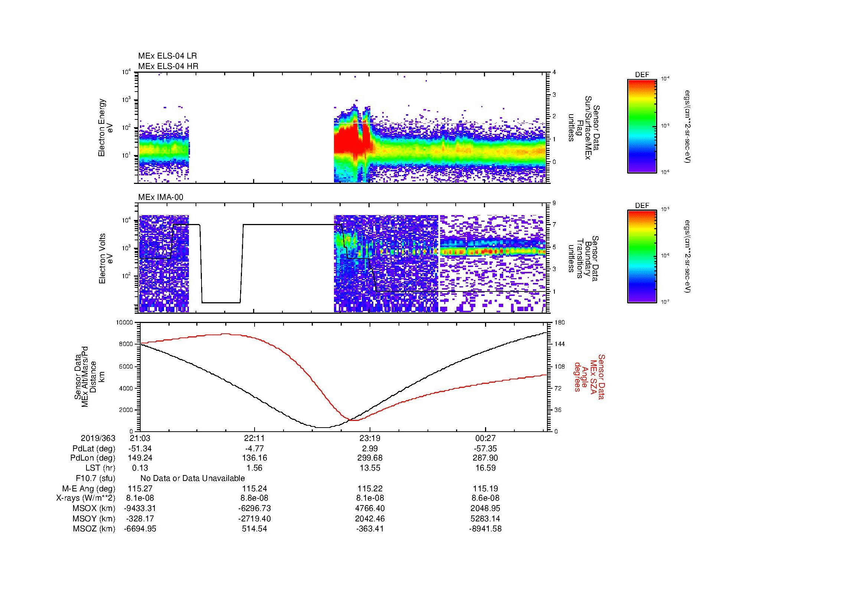Screen dimensions: 868x613
Task: Click the 'MEx ELS-04 LR' plot title
Action: (167, 56)
